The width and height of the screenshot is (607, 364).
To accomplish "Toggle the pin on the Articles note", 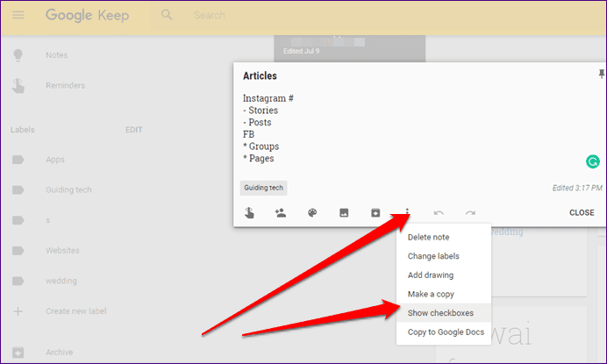I will pos(601,74).
